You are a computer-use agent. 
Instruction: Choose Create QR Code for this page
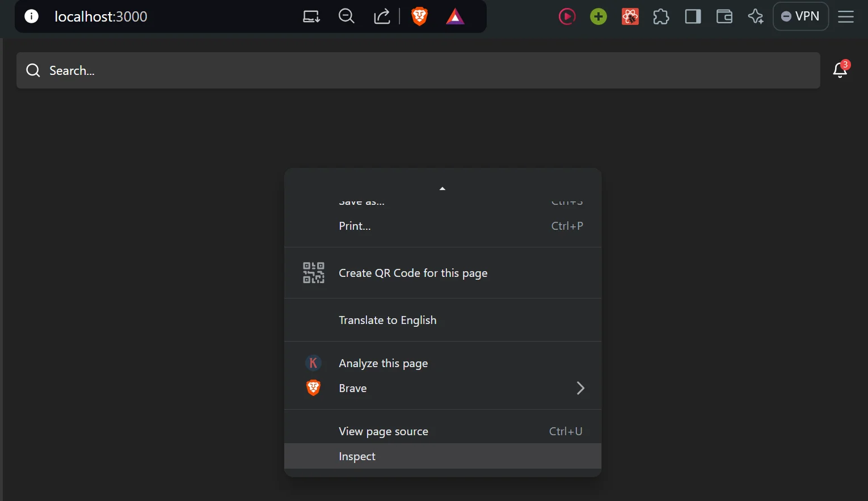(443, 273)
